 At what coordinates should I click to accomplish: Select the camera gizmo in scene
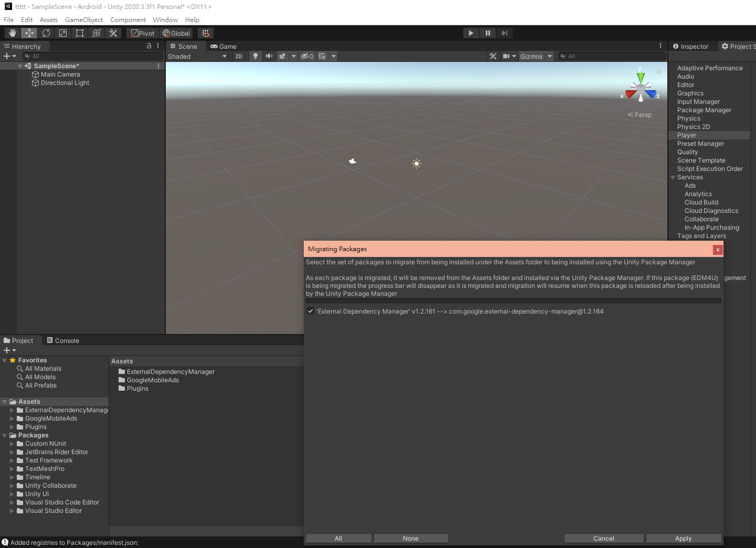click(353, 161)
